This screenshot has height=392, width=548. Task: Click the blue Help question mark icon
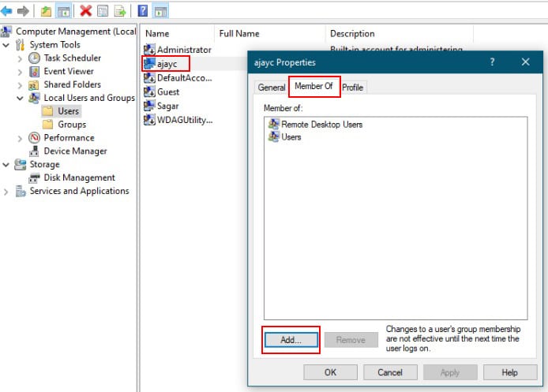pos(143,11)
